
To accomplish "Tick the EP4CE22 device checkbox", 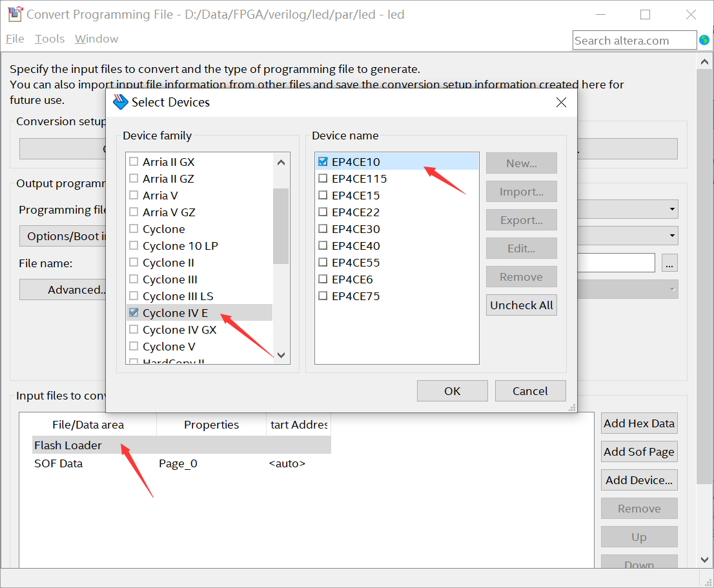I will pyautogui.click(x=323, y=212).
